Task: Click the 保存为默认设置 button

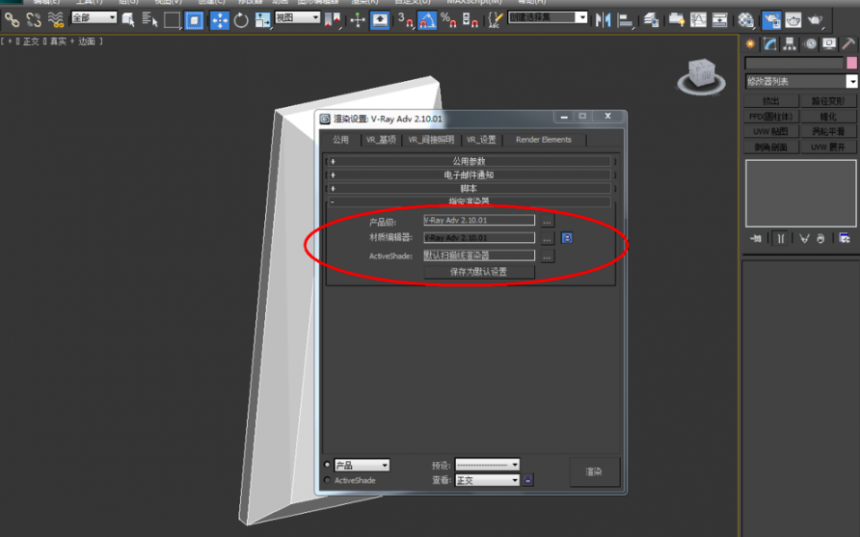Action: (x=479, y=272)
